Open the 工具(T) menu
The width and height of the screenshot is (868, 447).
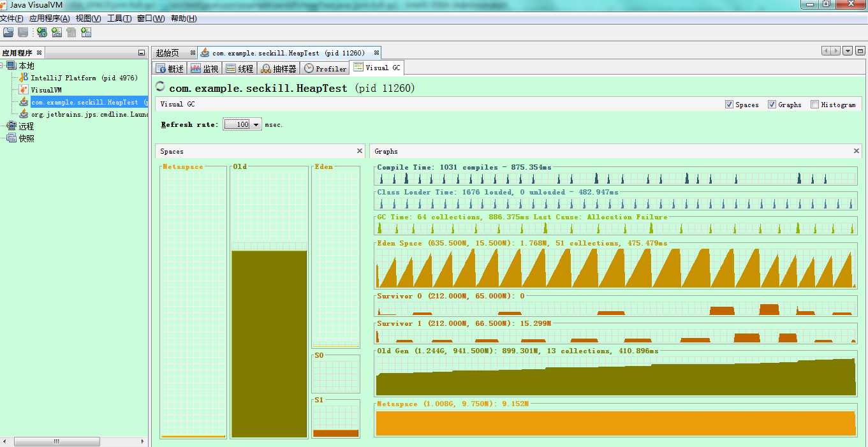pyautogui.click(x=119, y=18)
